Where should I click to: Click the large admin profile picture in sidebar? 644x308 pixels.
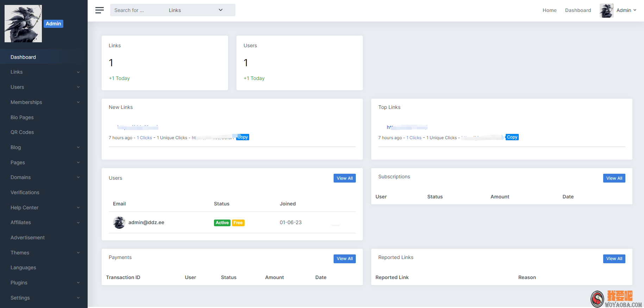[x=23, y=24]
